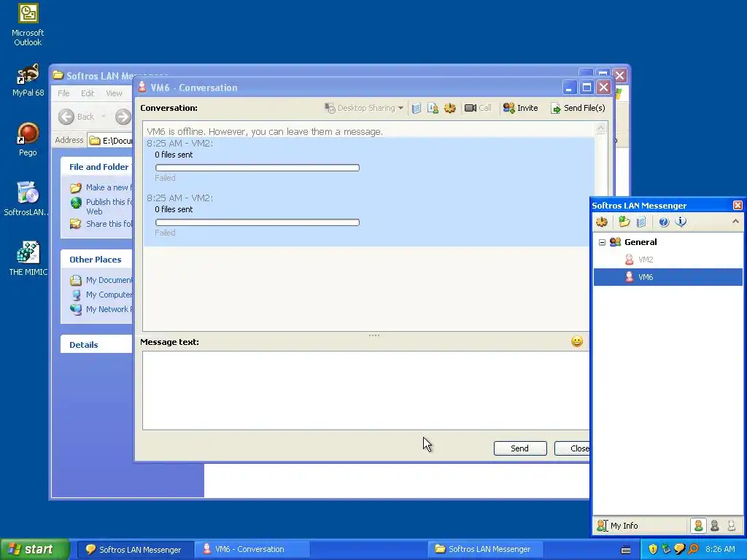Click the Windows start button
This screenshot has width=747, height=560.
[x=34, y=549]
